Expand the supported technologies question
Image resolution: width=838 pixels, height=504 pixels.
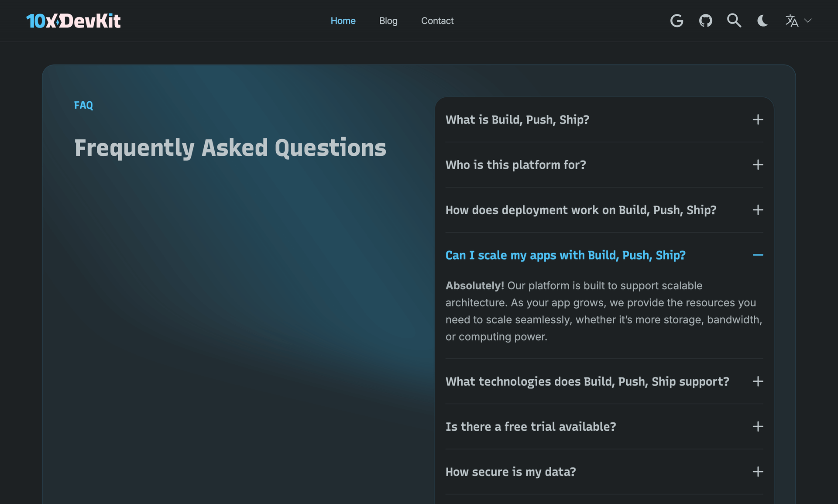[604, 381]
